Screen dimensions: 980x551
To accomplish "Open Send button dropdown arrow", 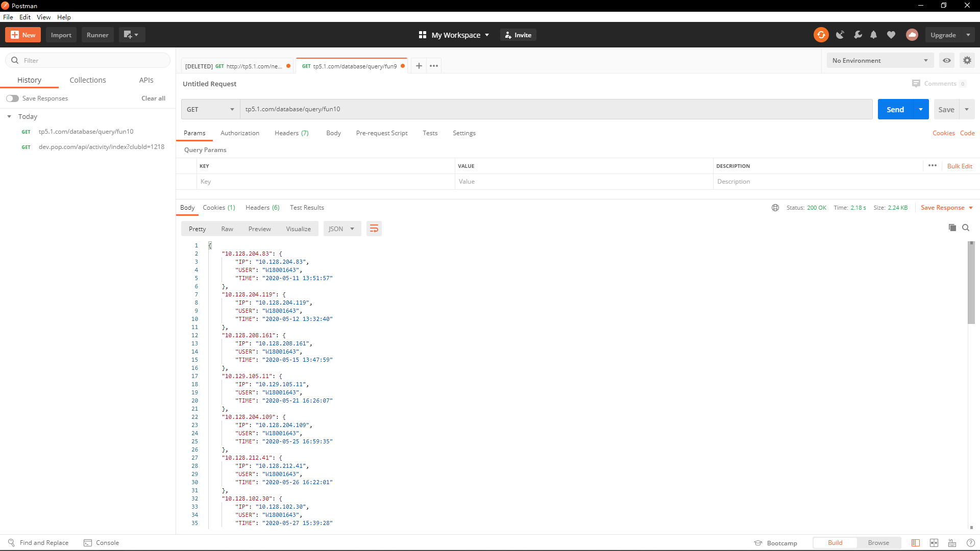I will pos(921,109).
